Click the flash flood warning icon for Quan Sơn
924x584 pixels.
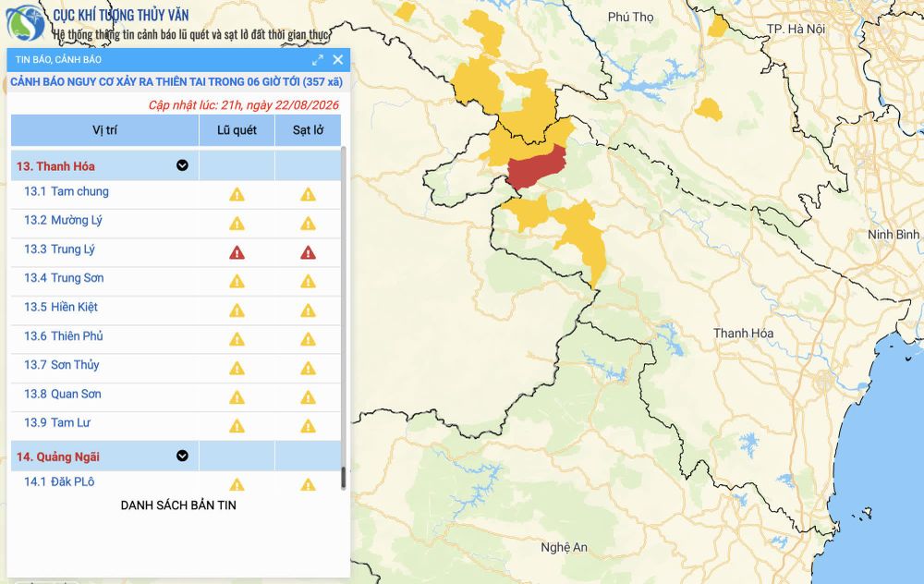tap(237, 397)
